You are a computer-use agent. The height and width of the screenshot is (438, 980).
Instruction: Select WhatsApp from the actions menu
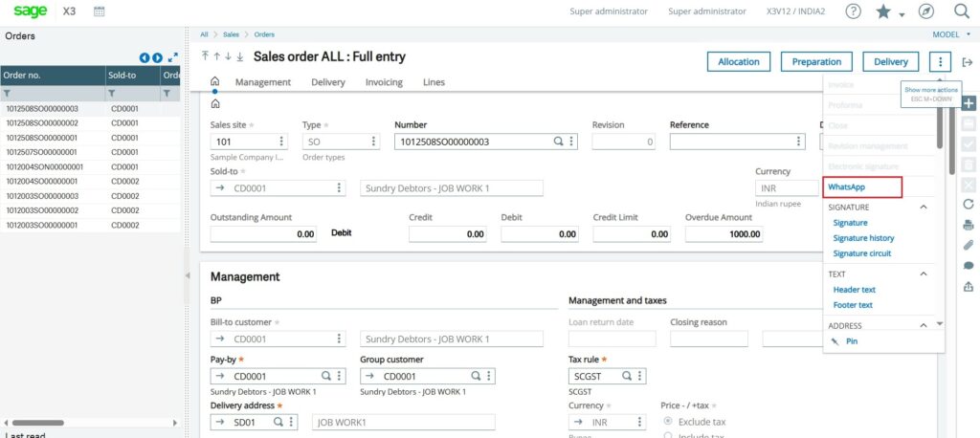pyautogui.click(x=846, y=186)
